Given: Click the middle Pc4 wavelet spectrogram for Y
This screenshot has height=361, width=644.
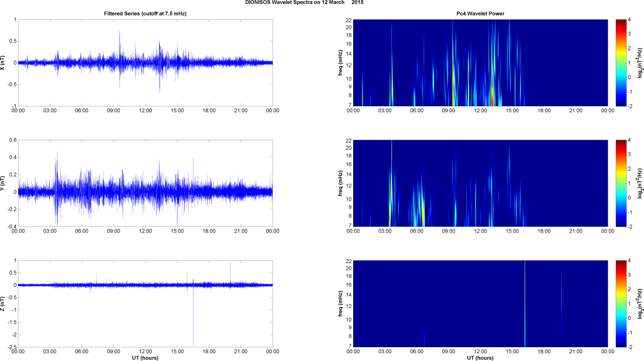Looking at the screenshot, I should point(480,183).
